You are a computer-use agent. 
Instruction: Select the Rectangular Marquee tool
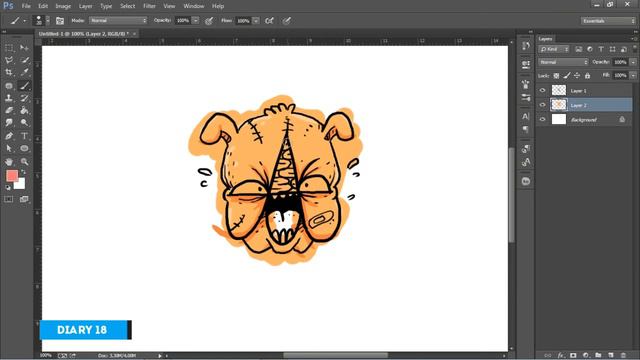9,48
